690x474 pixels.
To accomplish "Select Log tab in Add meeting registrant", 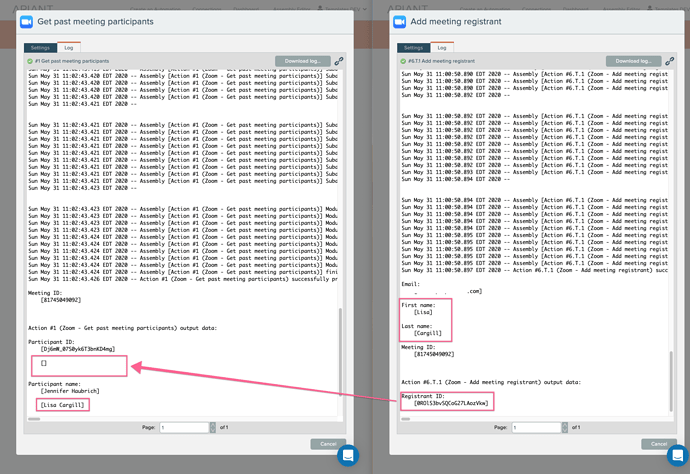I will [x=442, y=47].
